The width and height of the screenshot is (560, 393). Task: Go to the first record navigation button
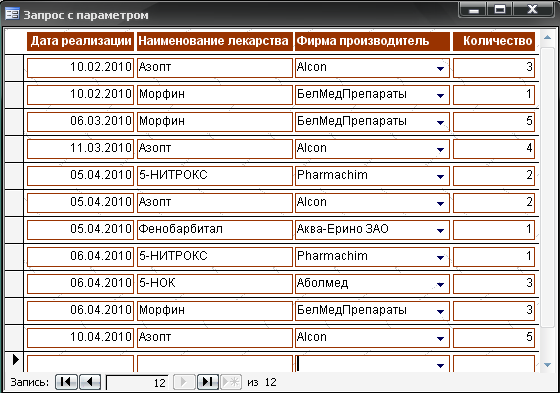point(66,382)
